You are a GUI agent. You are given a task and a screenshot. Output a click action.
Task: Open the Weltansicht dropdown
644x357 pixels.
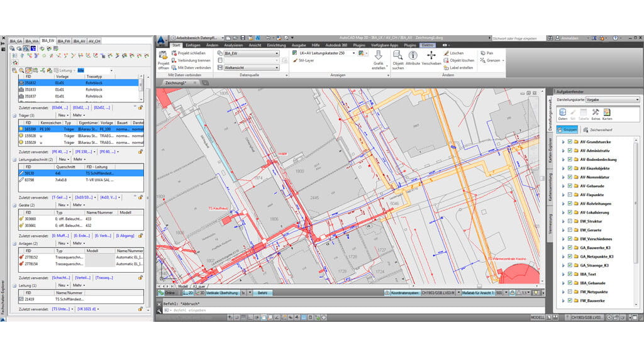click(252, 68)
